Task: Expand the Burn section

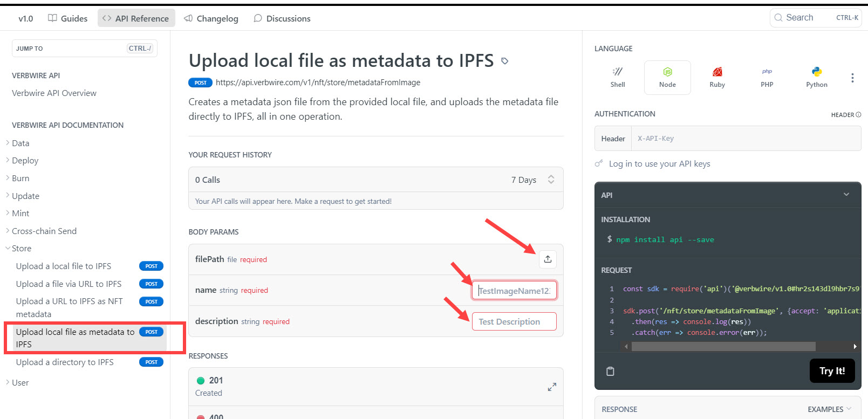Action: click(20, 178)
